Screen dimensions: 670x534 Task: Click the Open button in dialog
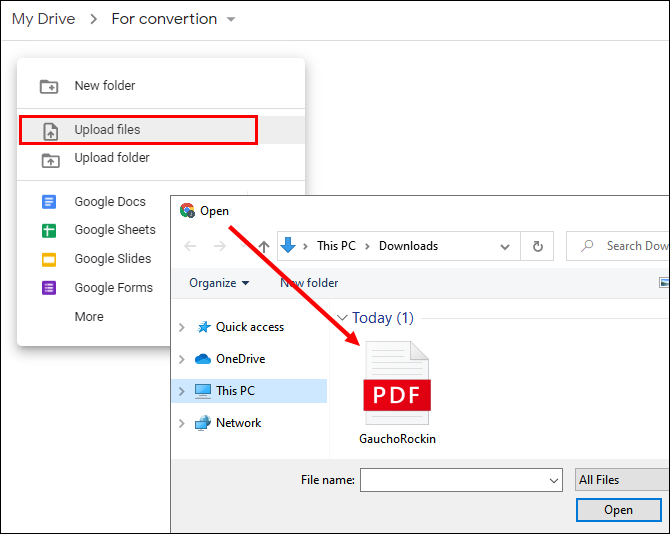click(618, 510)
